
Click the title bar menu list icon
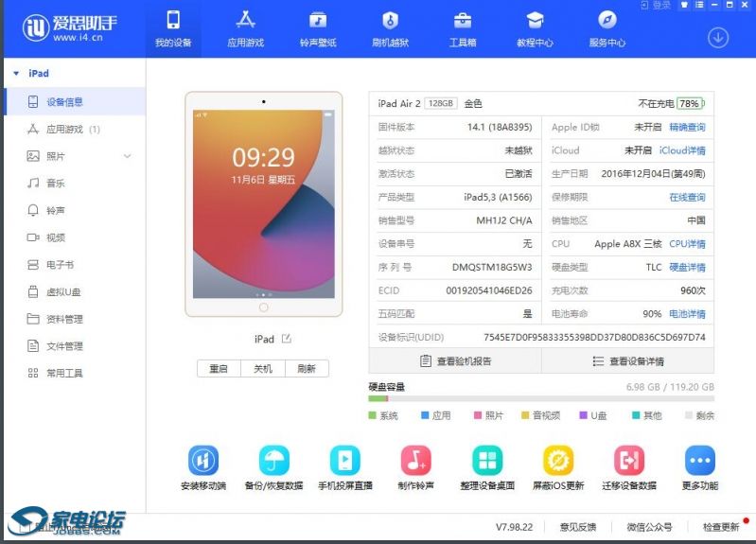[699, 5]
